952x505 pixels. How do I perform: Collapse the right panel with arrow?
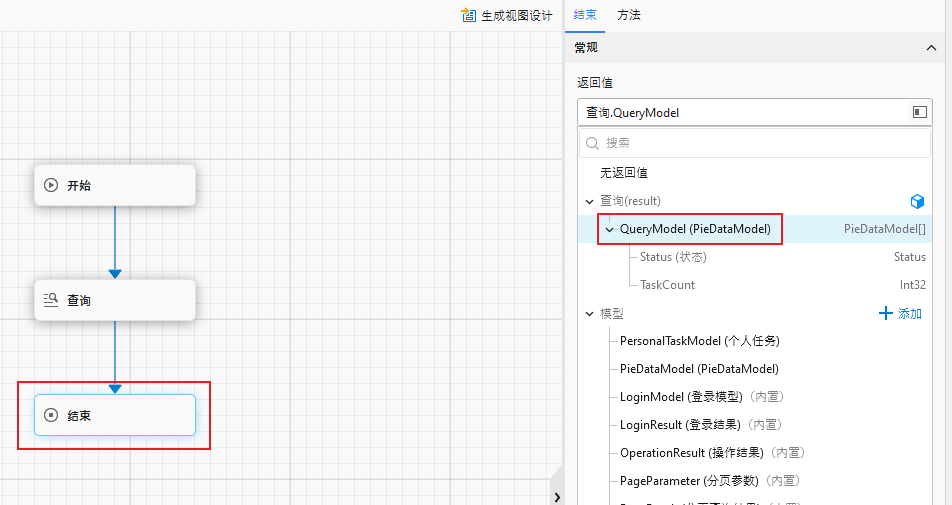[557, 497]
